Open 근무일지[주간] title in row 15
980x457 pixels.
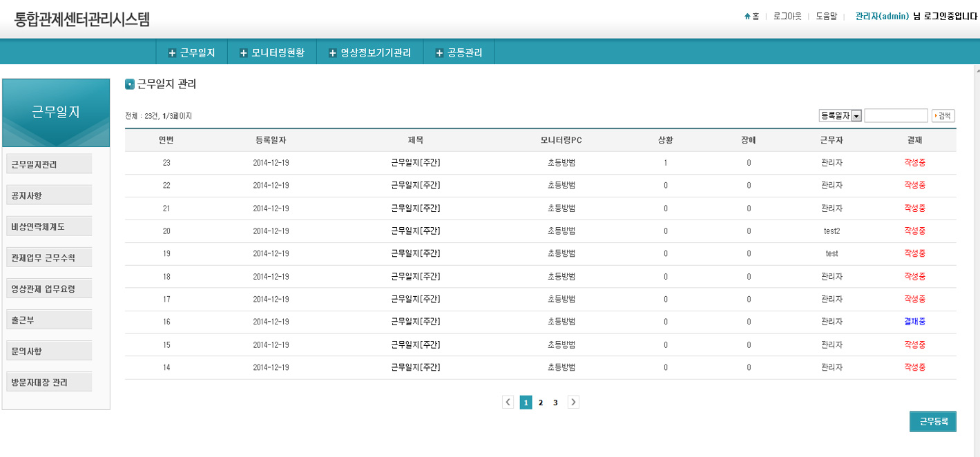[x=416, y=344]
